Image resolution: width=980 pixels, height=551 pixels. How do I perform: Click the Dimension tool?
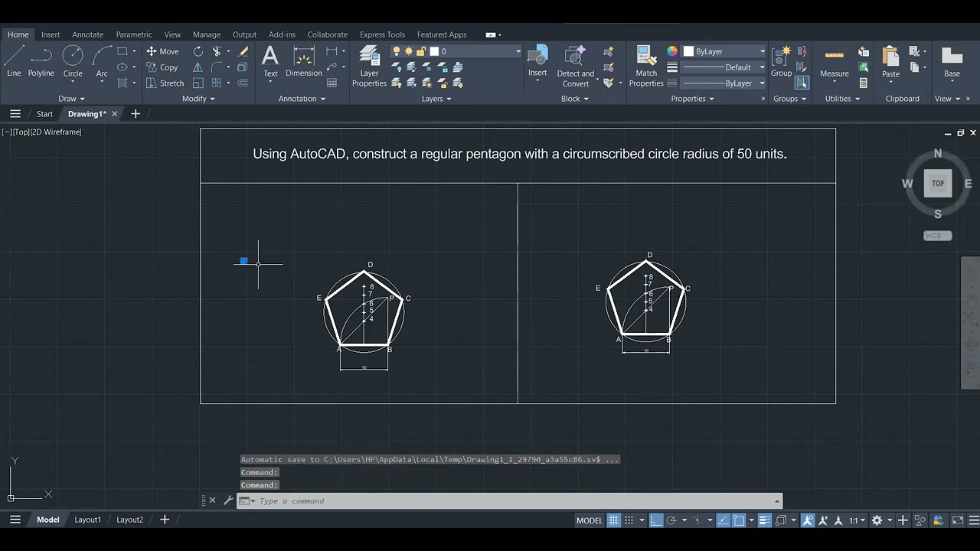pyautogui.click(x=304, y=61)
